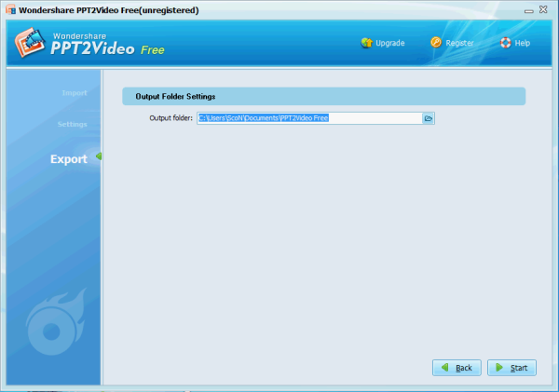
Task: Click the PPT2Video app logo icon
Action: coord(30,43)
